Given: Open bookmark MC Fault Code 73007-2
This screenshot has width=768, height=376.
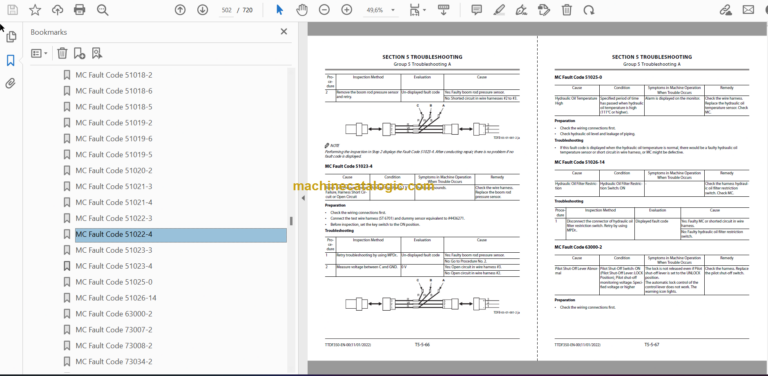Looking at the screenshot, I should coord(114,330).
